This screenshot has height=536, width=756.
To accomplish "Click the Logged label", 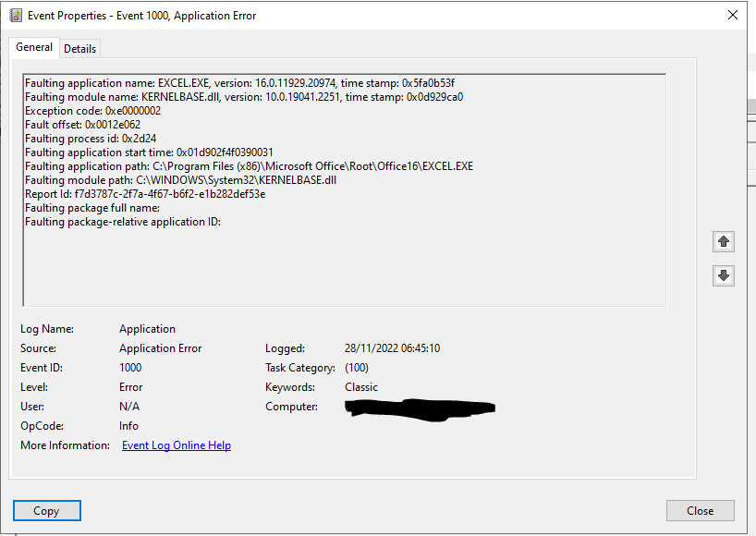I will point(285,348).
